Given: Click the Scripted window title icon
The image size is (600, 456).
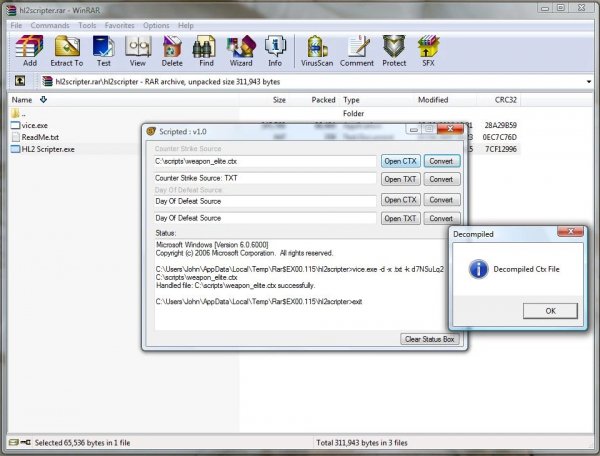Looking at the screenshot, I should [x=152, y=132].
